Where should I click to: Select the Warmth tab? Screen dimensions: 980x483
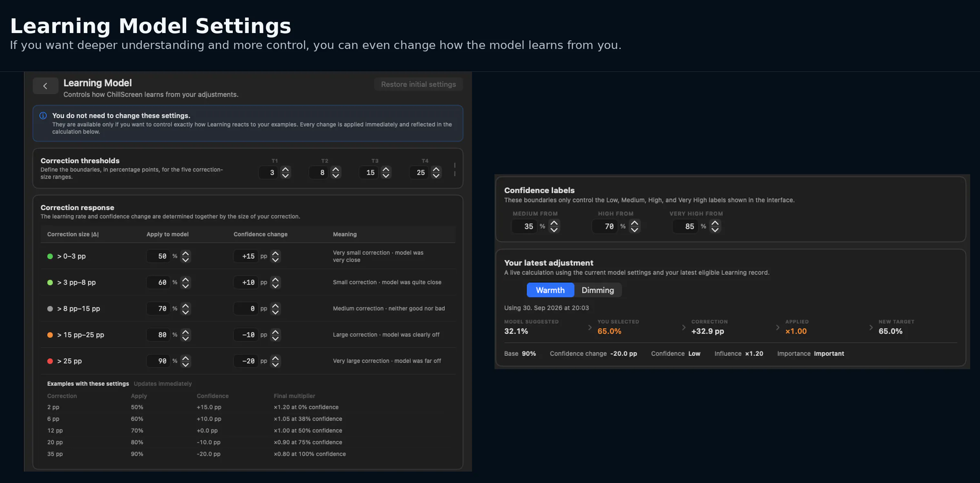point(550,290)
